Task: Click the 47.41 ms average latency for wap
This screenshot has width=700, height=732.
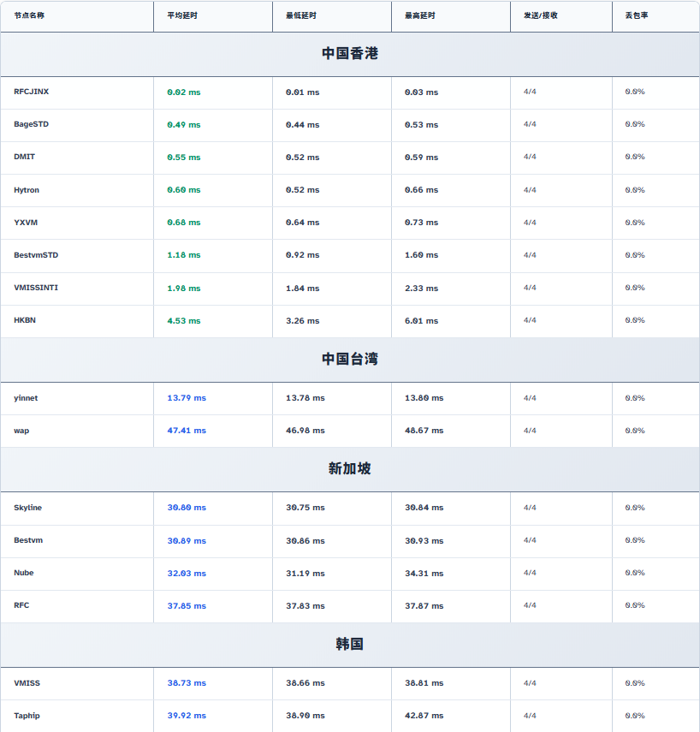Action: pyautogui.click(x=187, y=431)
